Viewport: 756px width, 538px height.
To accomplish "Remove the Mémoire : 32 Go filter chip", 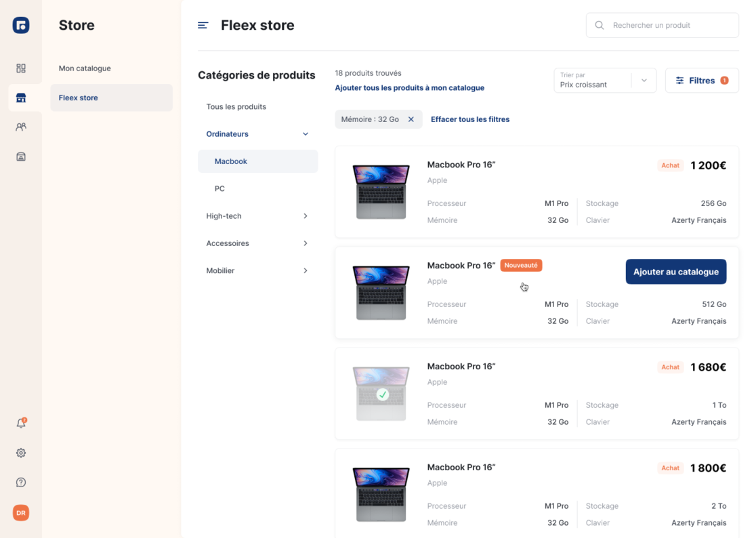I will [x=411, y=119].
